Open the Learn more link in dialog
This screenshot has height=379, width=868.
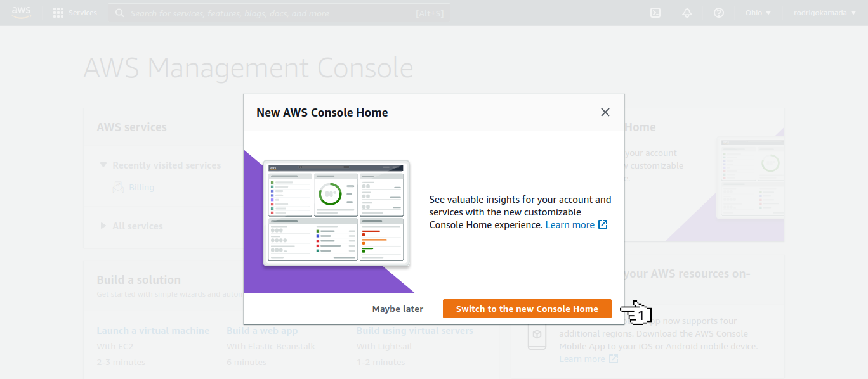[x=570, y=224]
